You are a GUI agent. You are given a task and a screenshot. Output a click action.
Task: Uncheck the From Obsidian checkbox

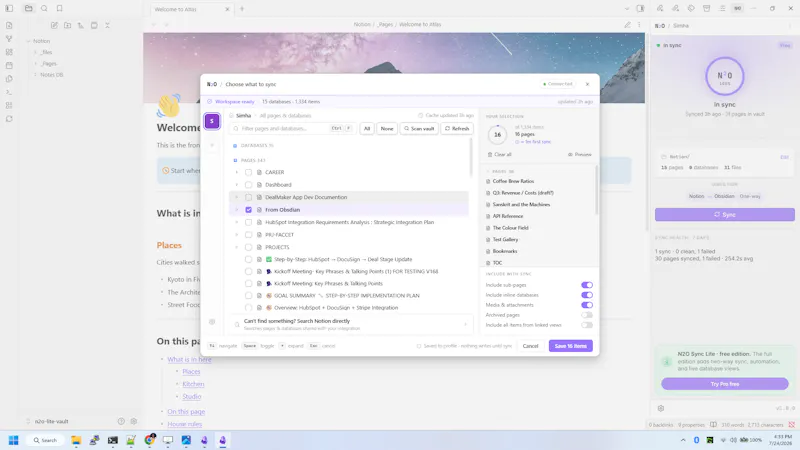tap(248, 210)
